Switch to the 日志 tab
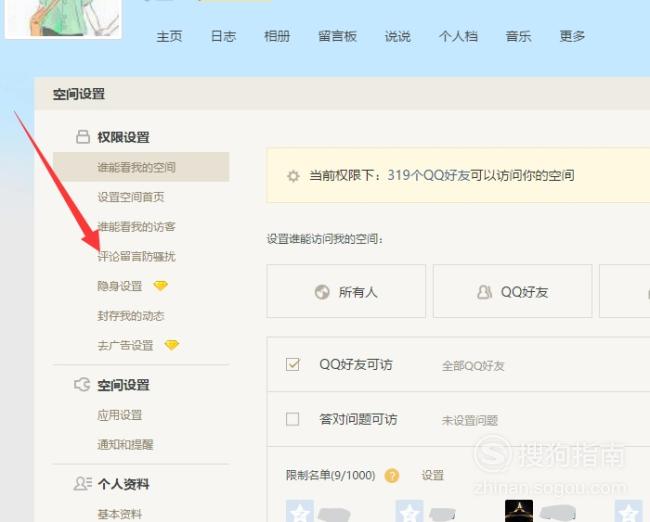This screenshot has width=650, height=522. [x=223, y=36]
